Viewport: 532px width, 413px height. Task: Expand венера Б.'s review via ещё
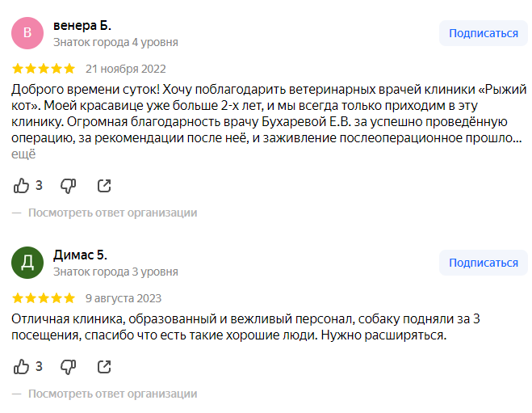[x=23, y=154]
